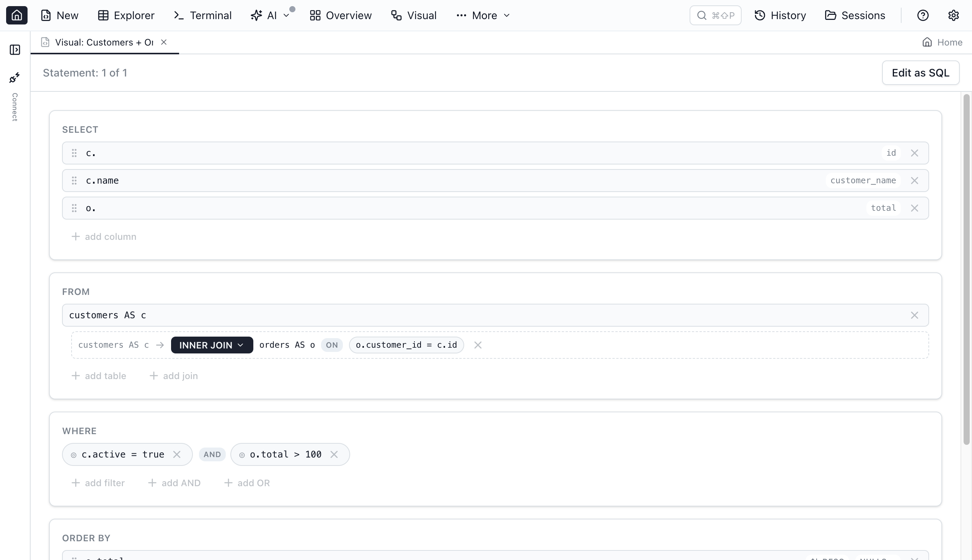Viewport: 972px width, 560px height.
Task: Expand the sidebar panel toggle
Action: 15,50
